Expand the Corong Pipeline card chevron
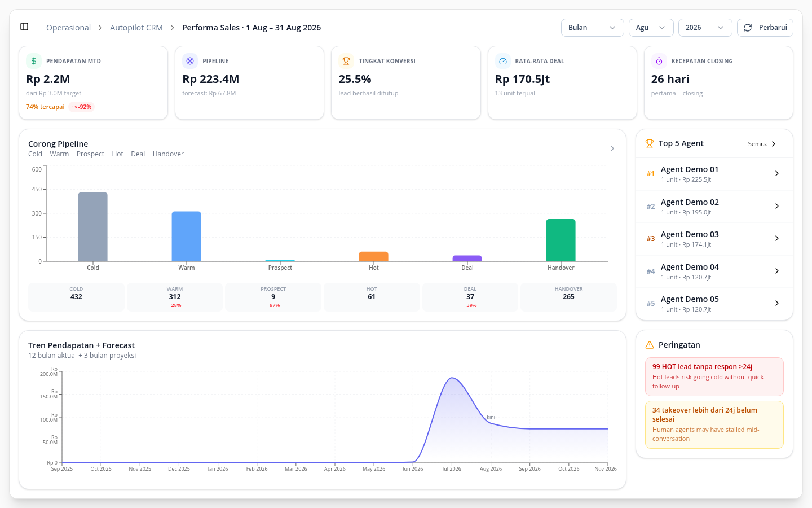The height and width of the screenshot is (508, 812). click(612, 148)
